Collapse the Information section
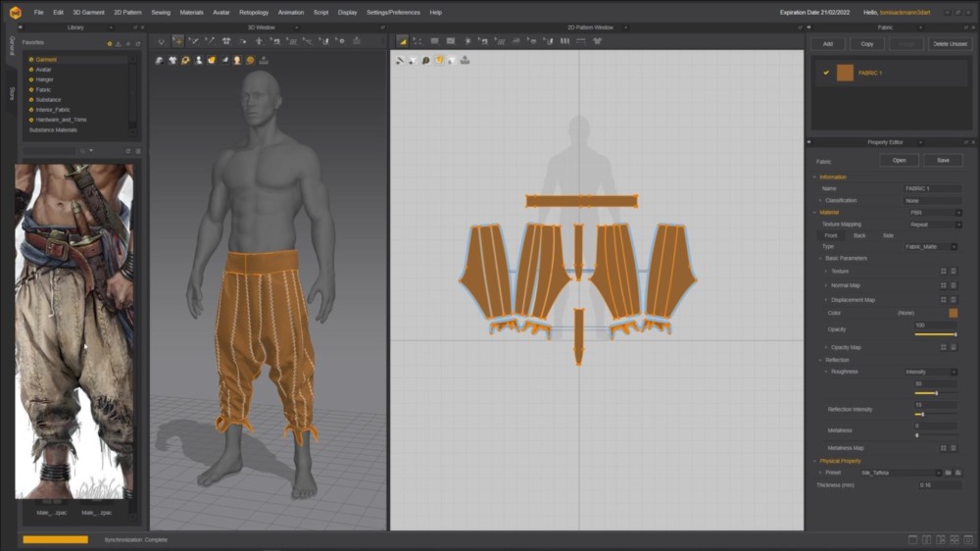 (815, 177)
